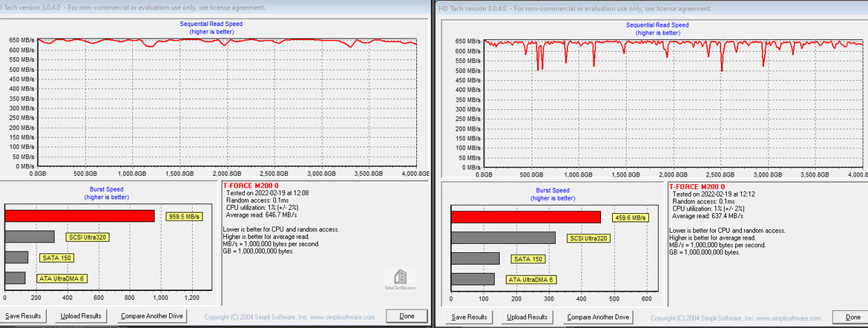Viewport: 868px width, 328px height.
Task: Click 'Tested on 2022-02-19 at 12:12' line
Action: coord(714,194)
